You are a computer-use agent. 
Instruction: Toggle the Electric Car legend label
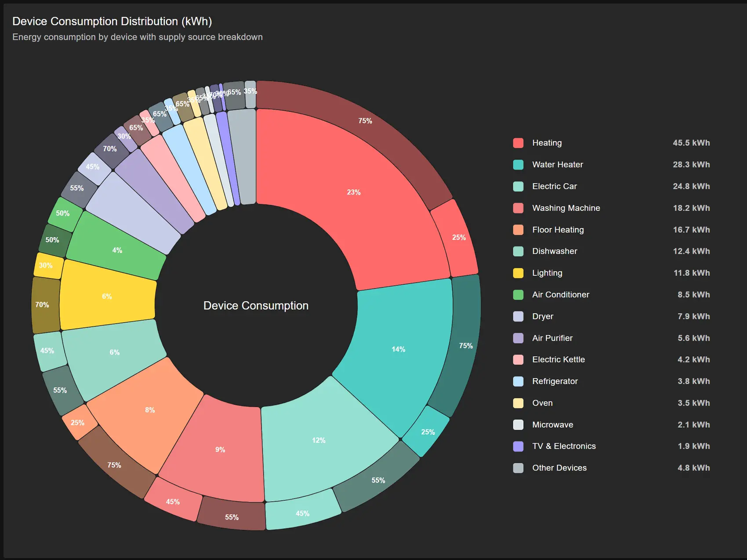554,186
